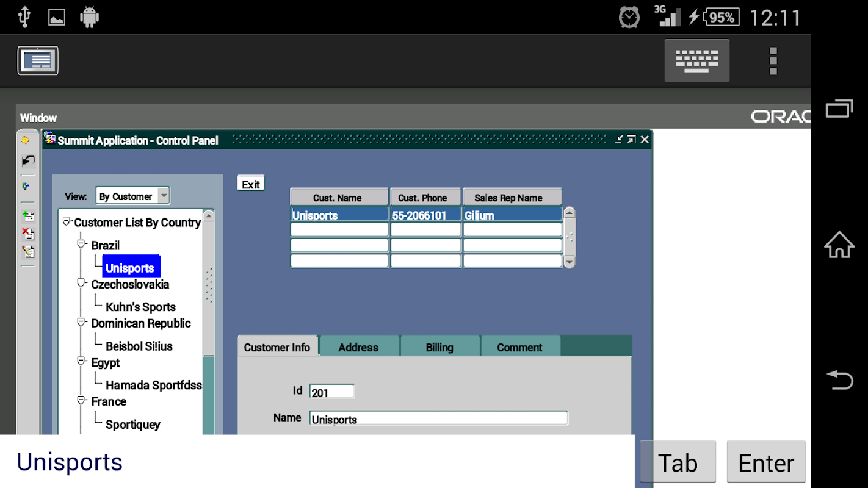Collapse the Egypt tree node
The width and height of the screenshot is (868, 488).
click(x=81, y=361)
